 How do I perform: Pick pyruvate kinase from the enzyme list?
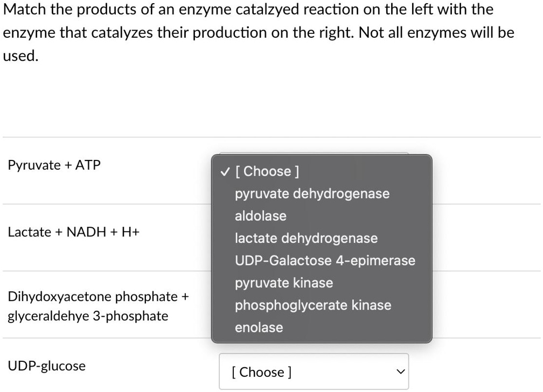(x=284, y=283)
